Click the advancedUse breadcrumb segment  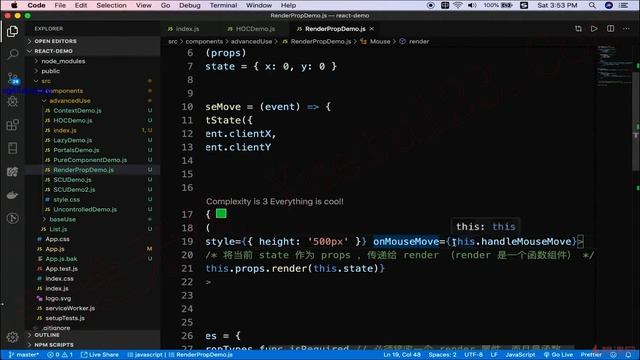coord(251,41)
